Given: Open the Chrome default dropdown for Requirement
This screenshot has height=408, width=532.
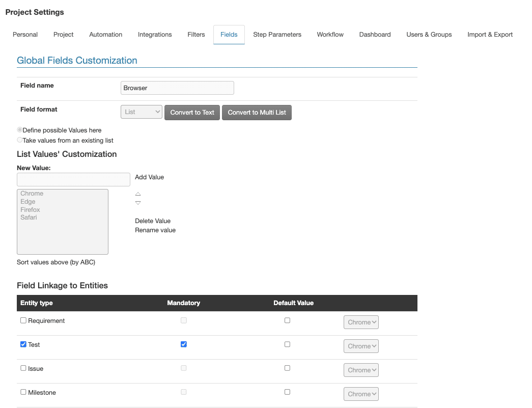Looking at the screenshot, I should click(x=361, y=322).
